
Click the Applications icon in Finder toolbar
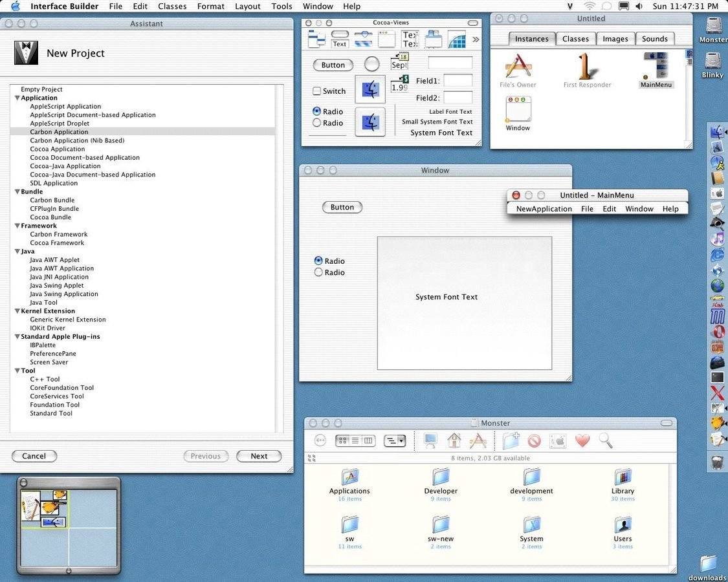coord(478,440)
